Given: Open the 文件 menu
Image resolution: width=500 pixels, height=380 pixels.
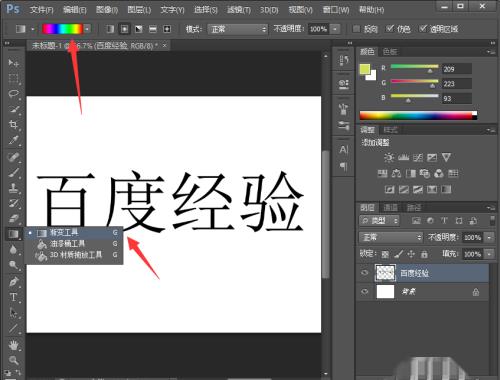Looking at the screenshot, I should [x=41, y=10].
